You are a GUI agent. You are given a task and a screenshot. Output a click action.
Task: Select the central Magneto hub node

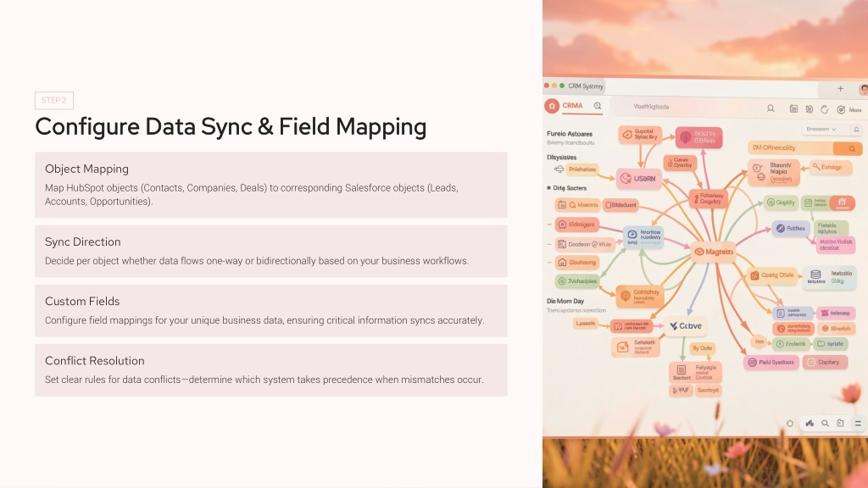tap(712, 252)
